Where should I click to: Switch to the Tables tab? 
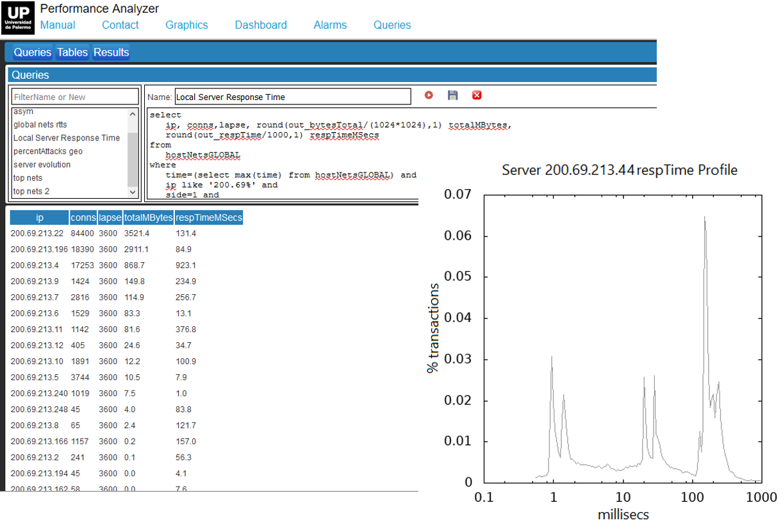pos(72,52)
